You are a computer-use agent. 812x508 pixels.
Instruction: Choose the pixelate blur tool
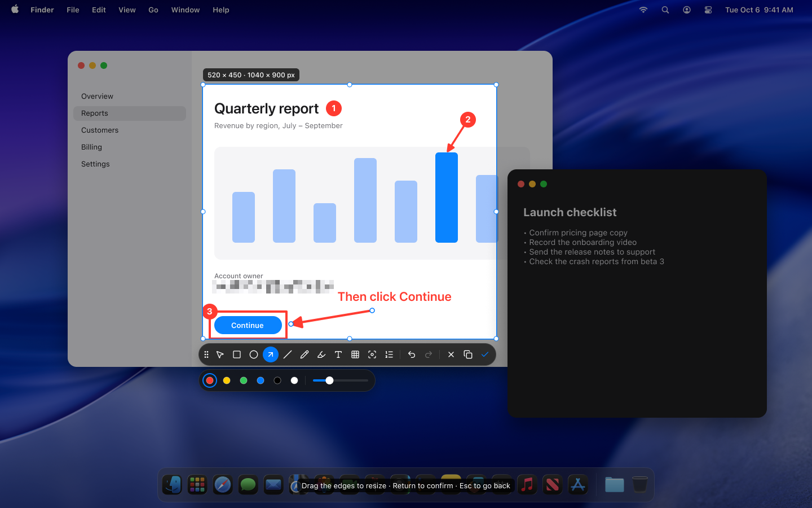[355, 354]
